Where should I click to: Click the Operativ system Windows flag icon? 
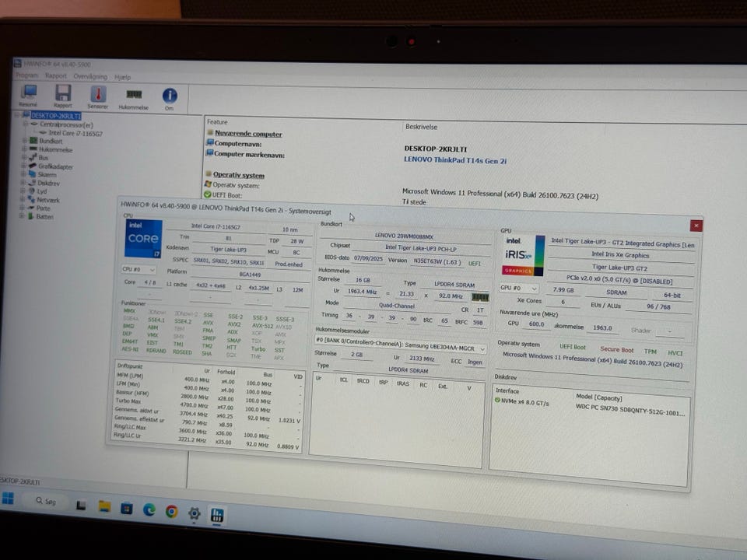[x=209, y=184]
